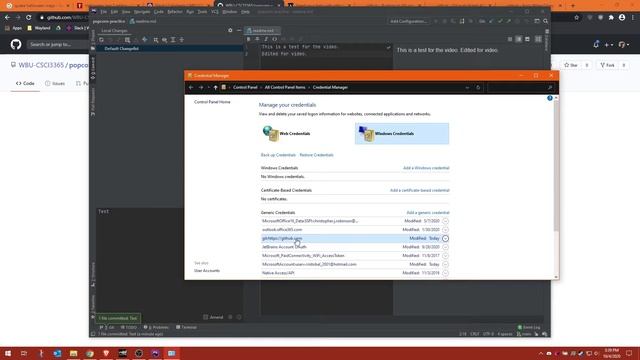The width and height of the screenshot is (640, 360).
Task: Click Add a generic credential link
Action: pyautogui.click(x=428, y=213)
